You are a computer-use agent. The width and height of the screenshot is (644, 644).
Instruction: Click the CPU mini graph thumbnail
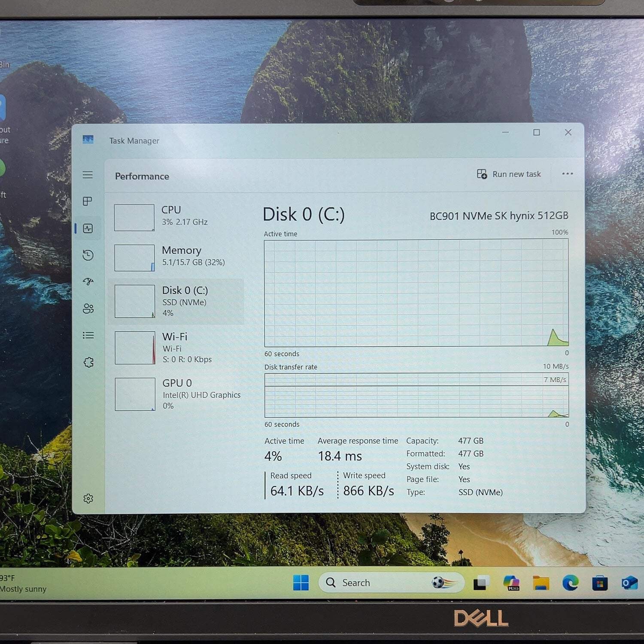tap(134, 218)
